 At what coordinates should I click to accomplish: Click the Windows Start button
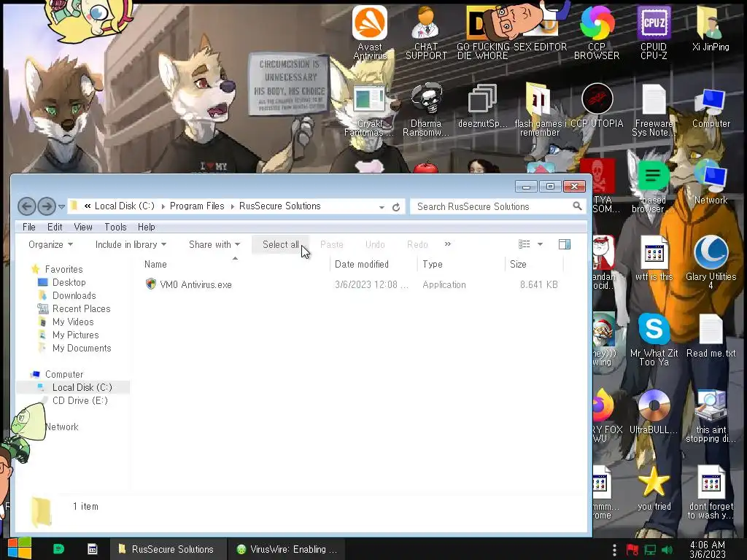coord(19,548)
